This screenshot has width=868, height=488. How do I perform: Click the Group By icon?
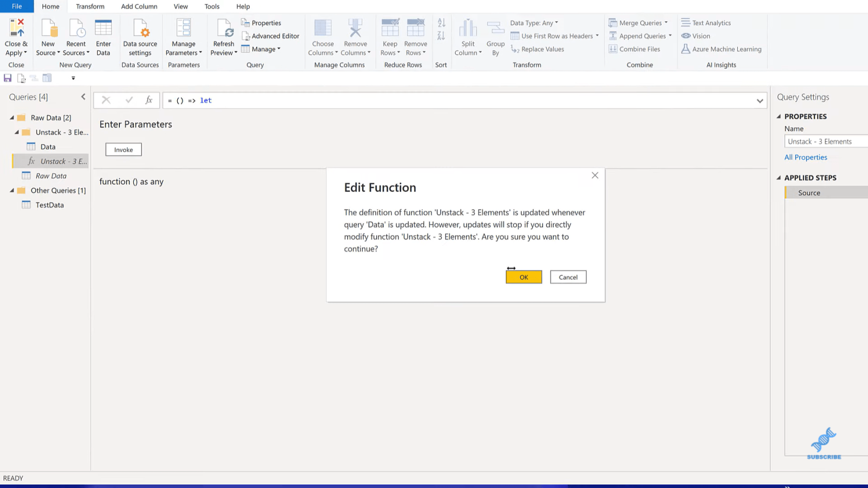[x=495, y=28]
